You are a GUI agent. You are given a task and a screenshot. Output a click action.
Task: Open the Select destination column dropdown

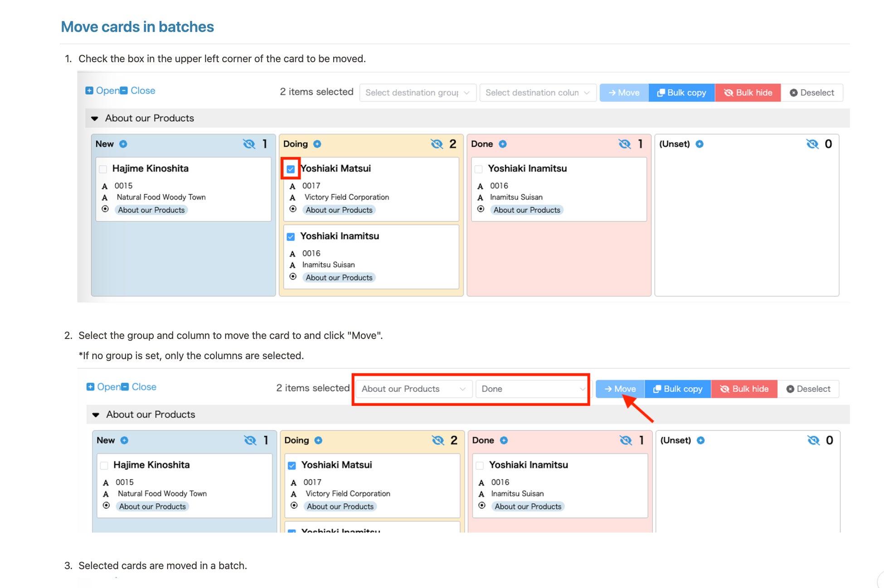coord(537,92)
